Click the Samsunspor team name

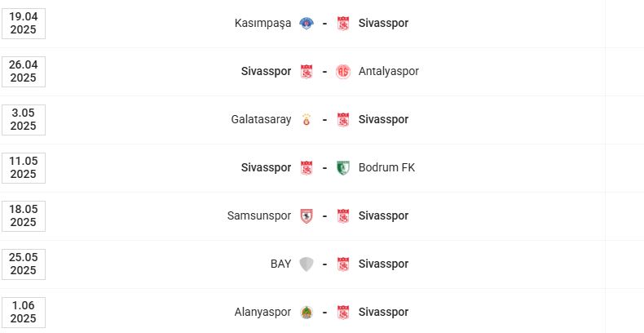[x=259, y=216]
